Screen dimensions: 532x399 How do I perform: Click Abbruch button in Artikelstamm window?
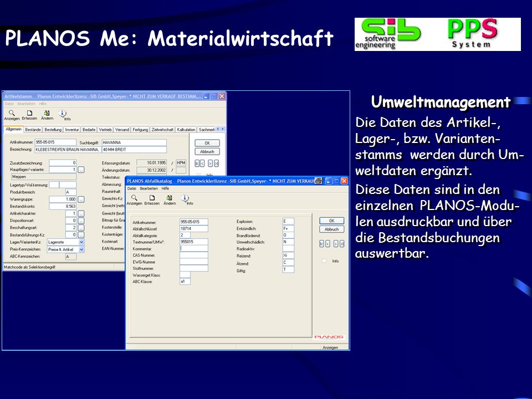[x=207, y=152]
